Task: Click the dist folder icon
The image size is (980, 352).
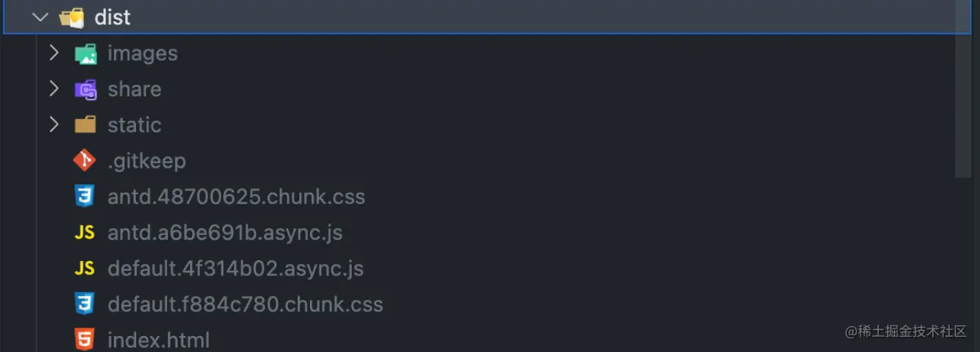Action: point(71,17)
